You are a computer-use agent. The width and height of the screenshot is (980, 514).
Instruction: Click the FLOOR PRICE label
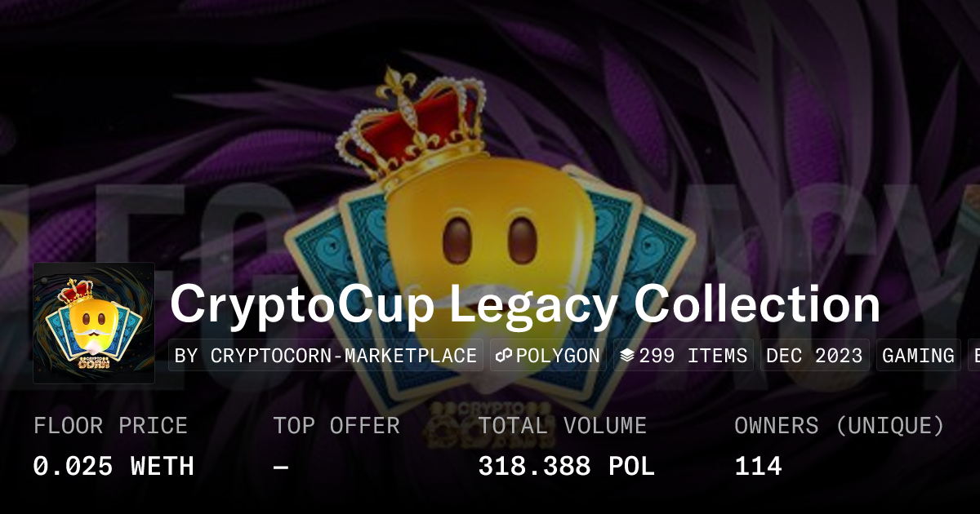110,426
